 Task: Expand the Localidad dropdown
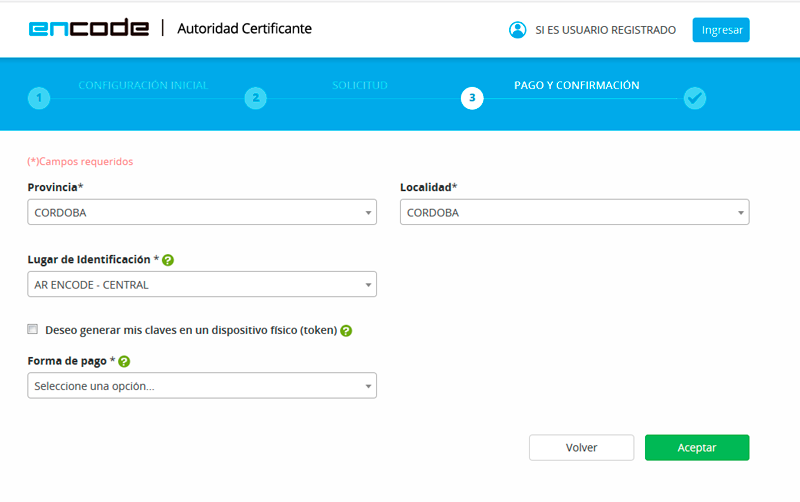tap(574, 212)
